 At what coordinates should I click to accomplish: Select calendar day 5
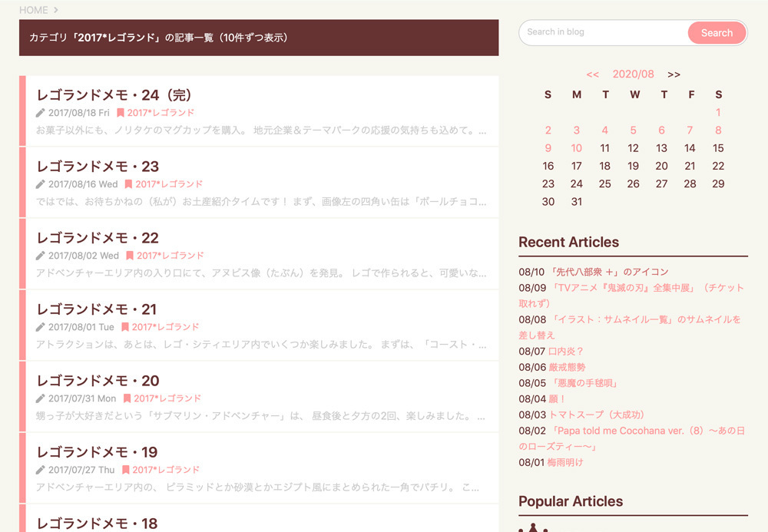pos(634,131)
